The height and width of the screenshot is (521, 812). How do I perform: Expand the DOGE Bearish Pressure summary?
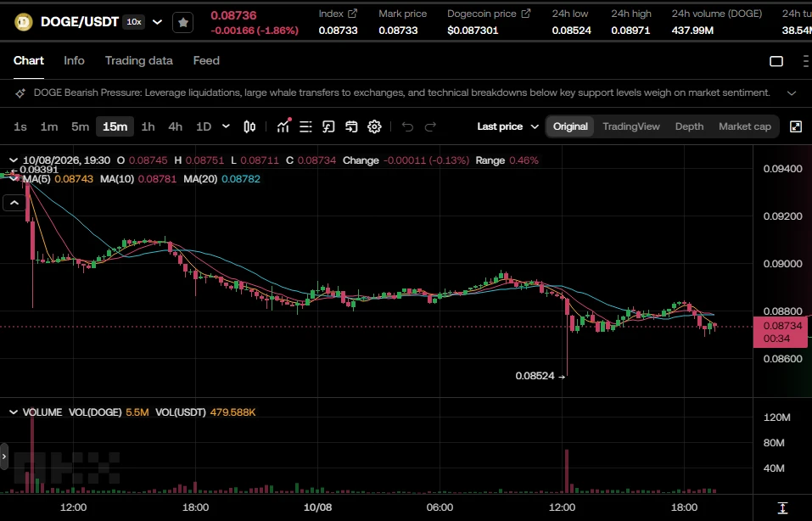click(x=792, y=93)
